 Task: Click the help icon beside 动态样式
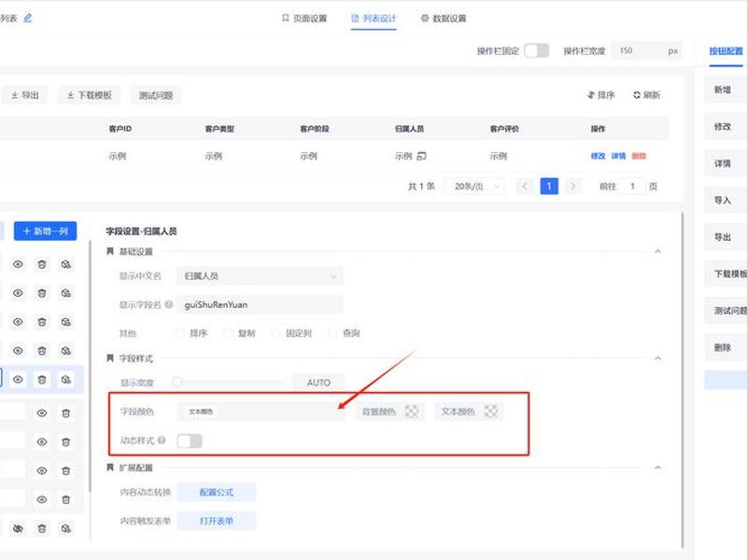[x=162, y=441]
